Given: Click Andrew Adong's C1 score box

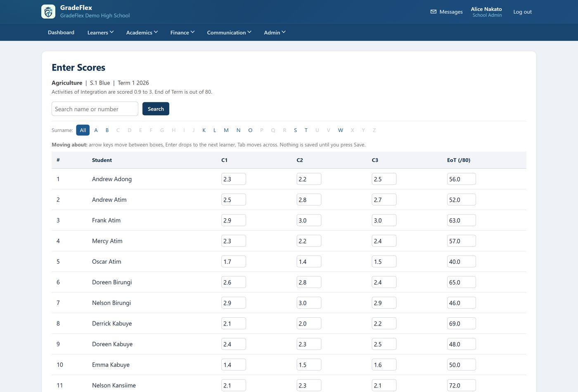Looking at the screenshot, I should pyautogui.click(x=234, y=179).
